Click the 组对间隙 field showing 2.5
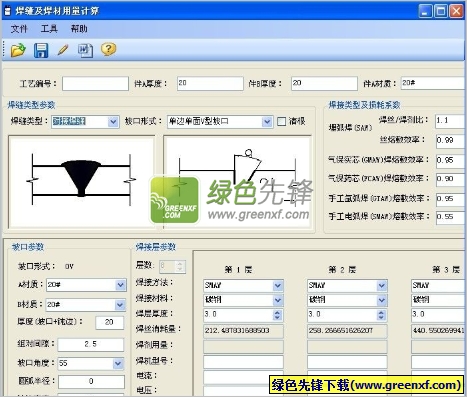Image resolution: width=467 pixels, height=397 pixels. coord(91,345)
